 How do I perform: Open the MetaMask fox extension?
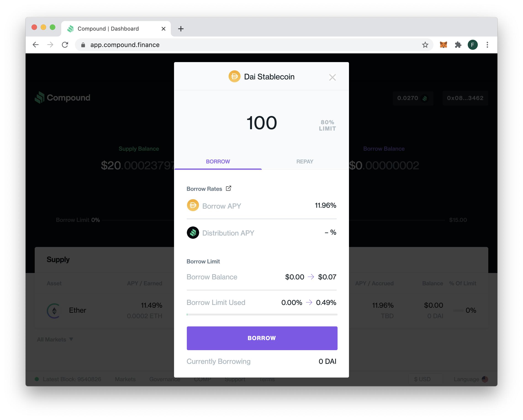[443, 45]
